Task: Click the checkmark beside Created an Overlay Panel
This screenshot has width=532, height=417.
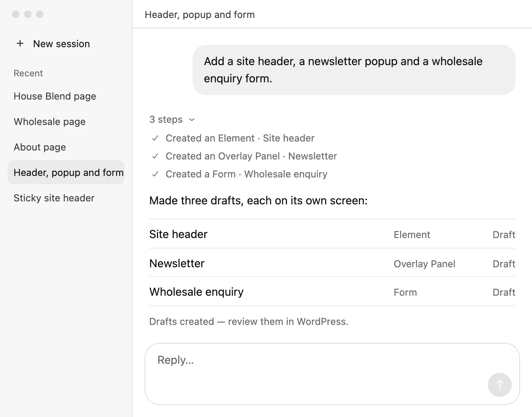Action: [155, 156]
